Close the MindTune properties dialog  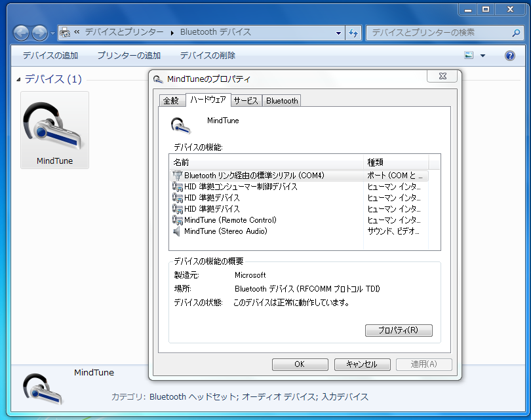click(x=442, y=77)
